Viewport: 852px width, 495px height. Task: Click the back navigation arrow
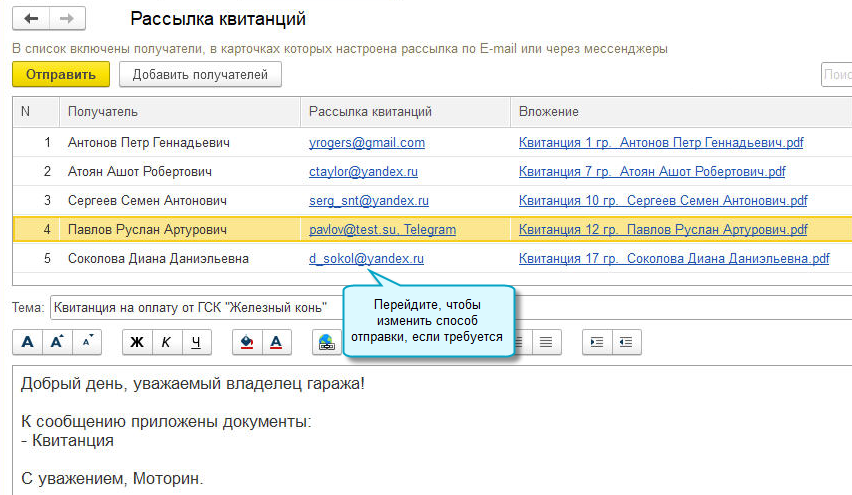click(31, 19)
